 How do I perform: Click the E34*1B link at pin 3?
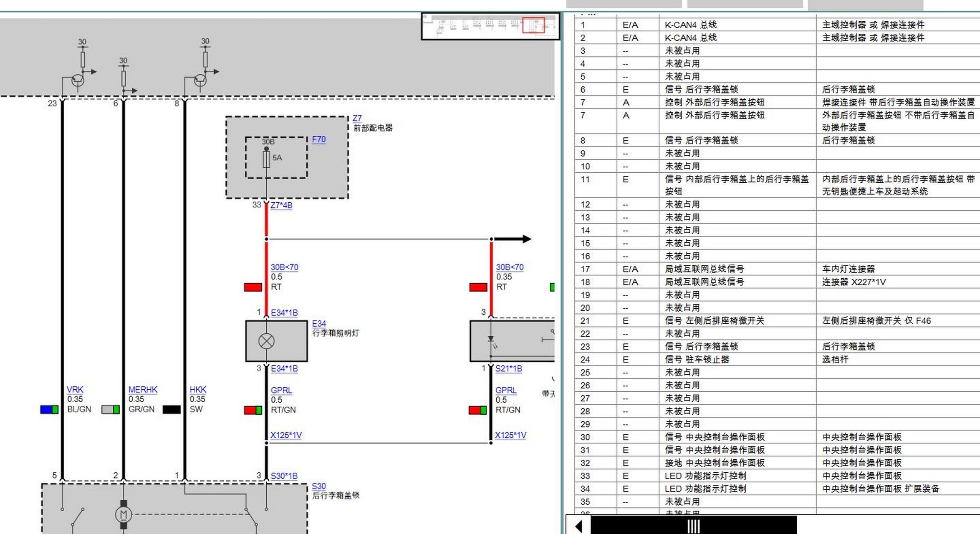pos(284,368)
